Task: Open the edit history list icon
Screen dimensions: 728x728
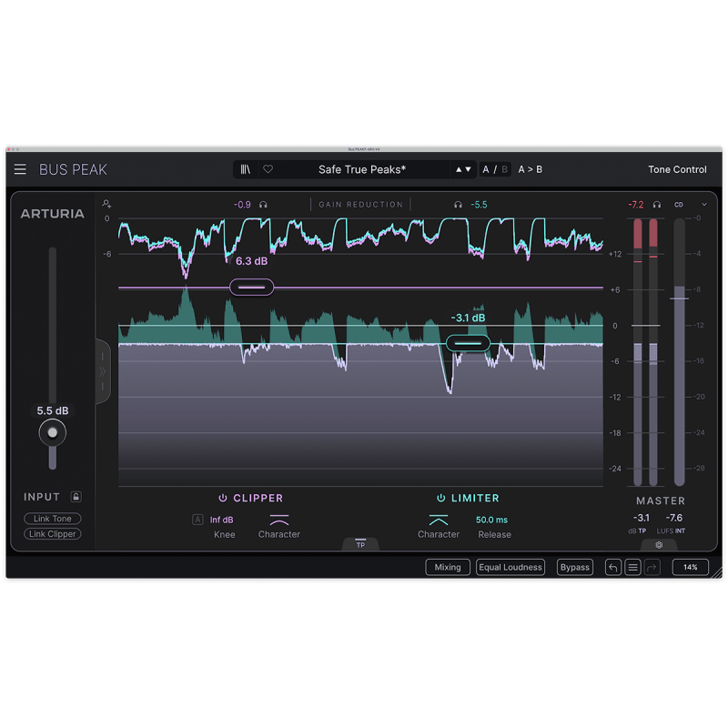Action: [x=632, y=567]
